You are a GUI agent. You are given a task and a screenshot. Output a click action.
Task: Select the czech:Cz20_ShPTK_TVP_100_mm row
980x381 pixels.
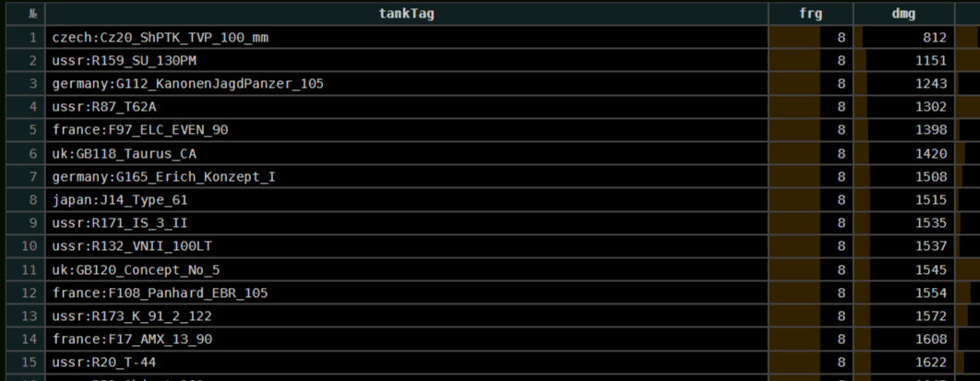coord(160,37)
